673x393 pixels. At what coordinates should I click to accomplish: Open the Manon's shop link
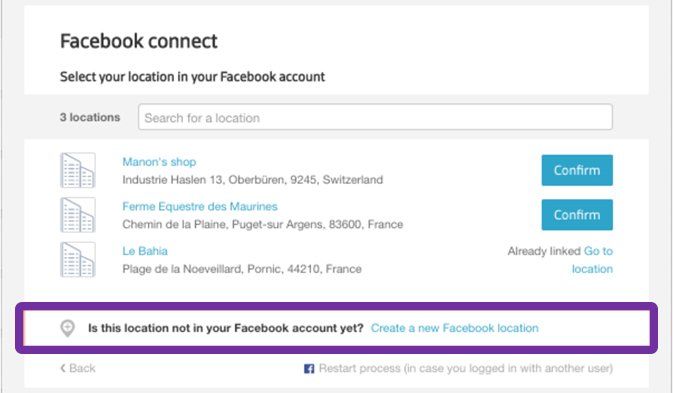click(x=159, y=162)
